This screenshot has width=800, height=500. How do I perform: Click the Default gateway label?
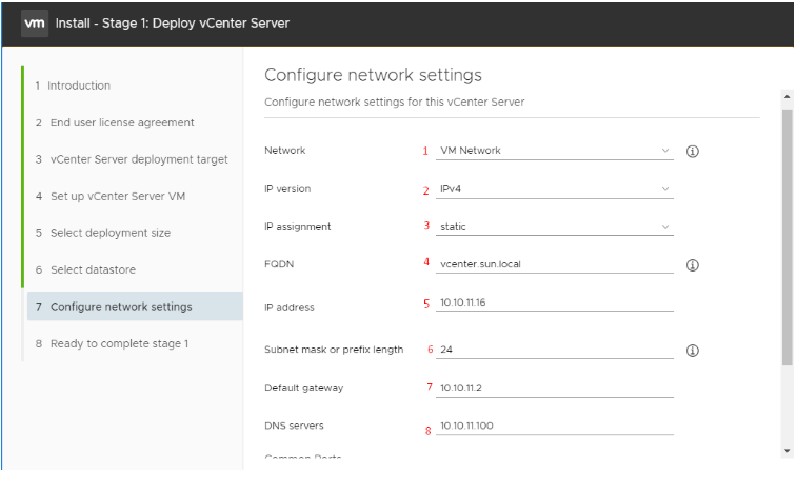point(304,388)
